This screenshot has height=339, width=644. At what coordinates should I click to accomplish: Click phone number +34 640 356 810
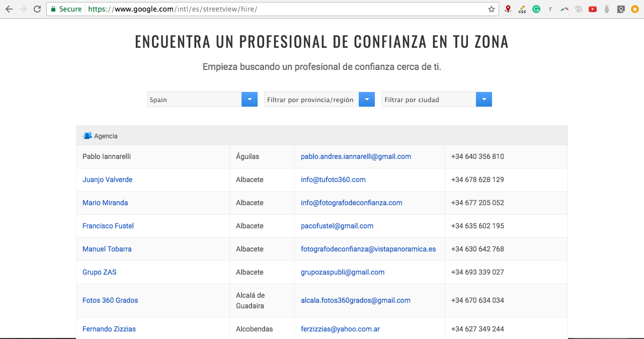[x=477, y=156]
